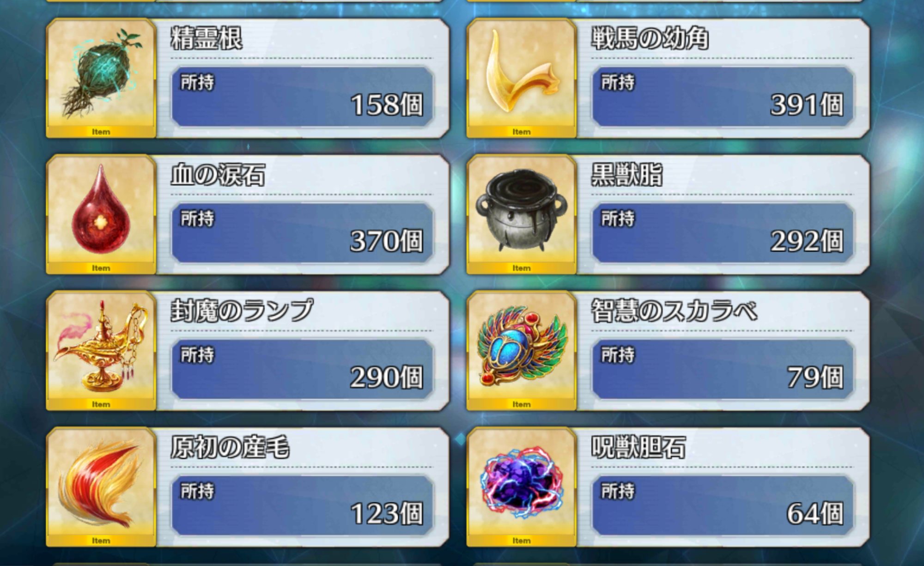924x566 pixels.
Task: Select the 292個 quantity panel
Action: pos(723,233)
